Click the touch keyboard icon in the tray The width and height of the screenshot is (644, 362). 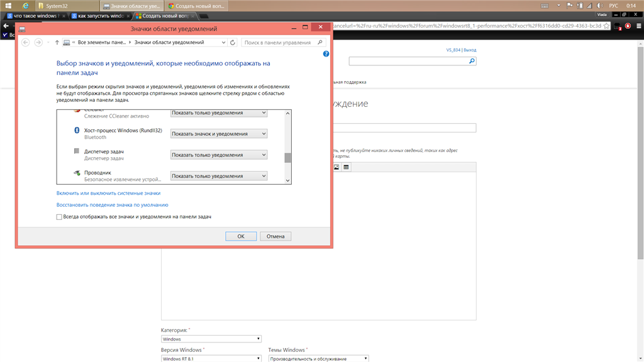545,6
